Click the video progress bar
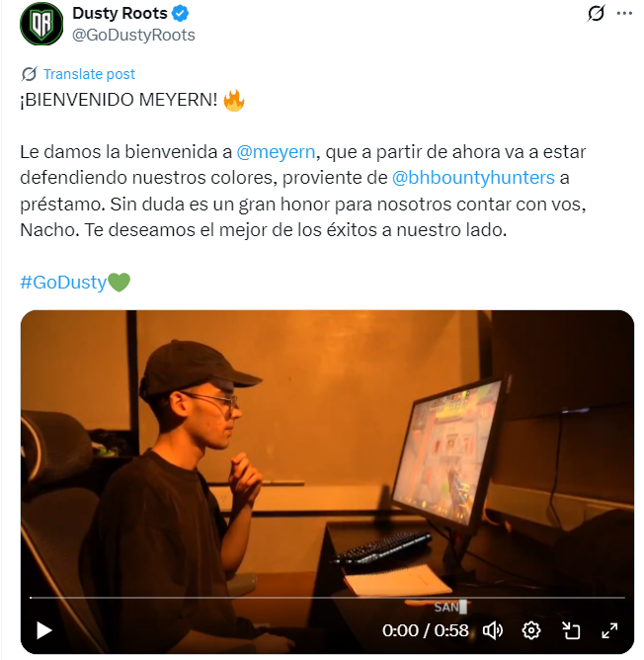Image resolution: width=644 pixels, height=660 pixels. pos(327,598)
